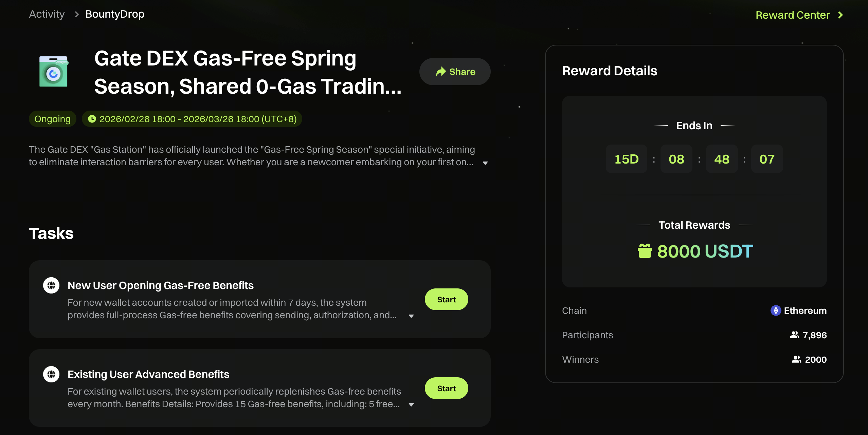The height and width of the screenshot is (435, 868).
Task: Click the people icon next to 7,896
Action: pyautogui.click(x=794, y=335)
